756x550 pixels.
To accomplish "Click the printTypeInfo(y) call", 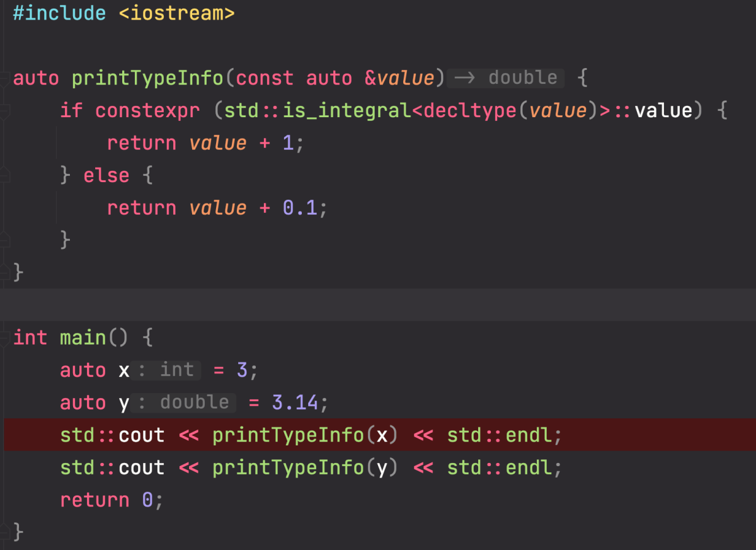I will tap(306, 468).
